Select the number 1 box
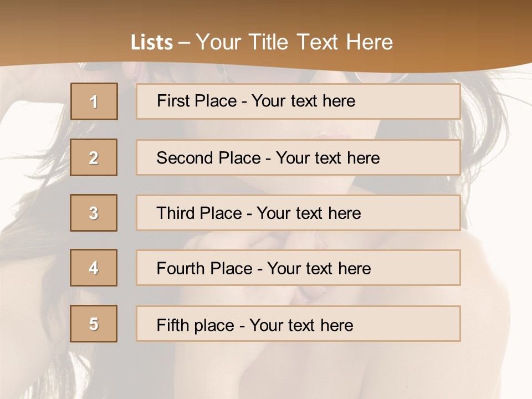Image resolution: width=532 pixels, height=399 pixels. 94,101
